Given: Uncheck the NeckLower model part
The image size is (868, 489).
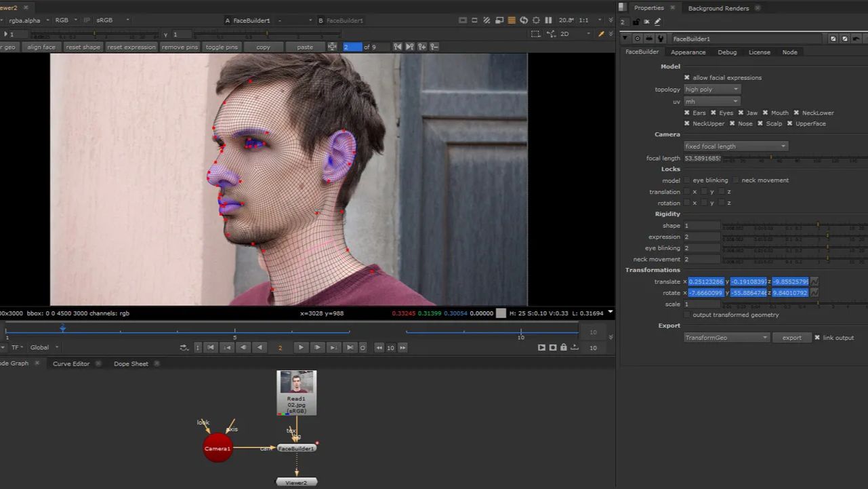Looking at the screenshot, I should (796, 113).
